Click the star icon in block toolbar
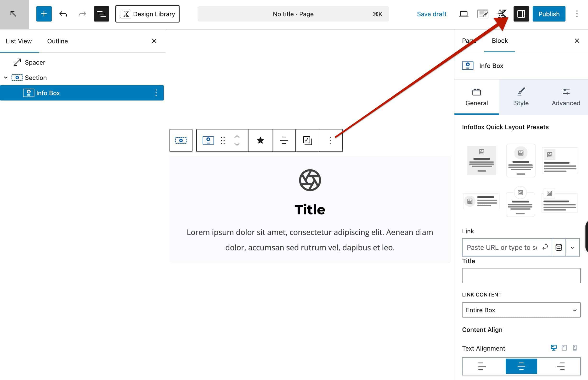 pos(260,140)
